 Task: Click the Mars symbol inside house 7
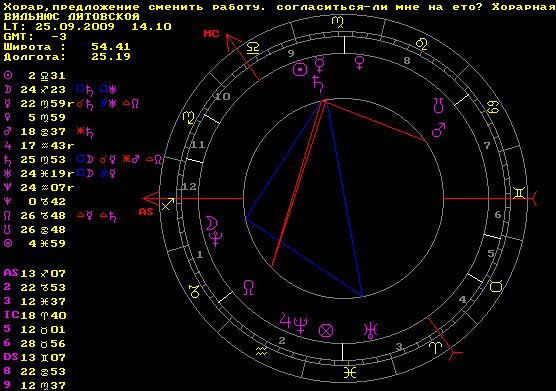(439, 130)
